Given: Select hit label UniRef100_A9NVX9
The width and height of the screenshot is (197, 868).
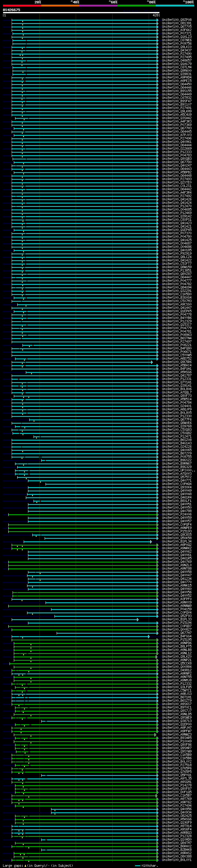Looking at the screenshot, I should tap(176, 602).
